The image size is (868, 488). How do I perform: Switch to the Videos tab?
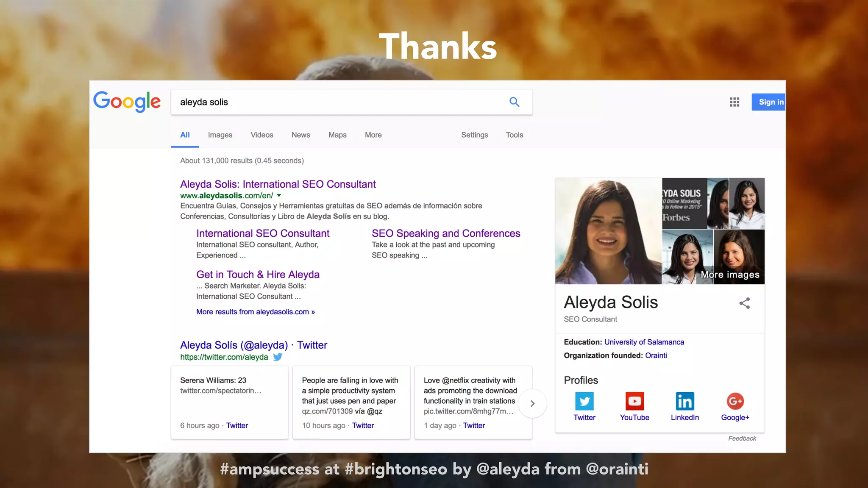point(262,135)
